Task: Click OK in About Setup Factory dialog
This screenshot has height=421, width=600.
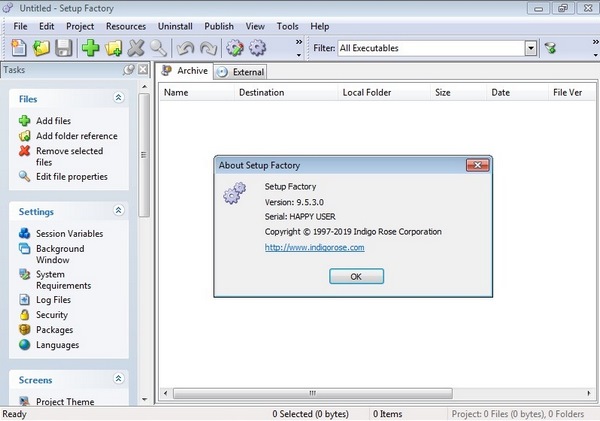Action: pyautogui.click(x=356, y=276)
